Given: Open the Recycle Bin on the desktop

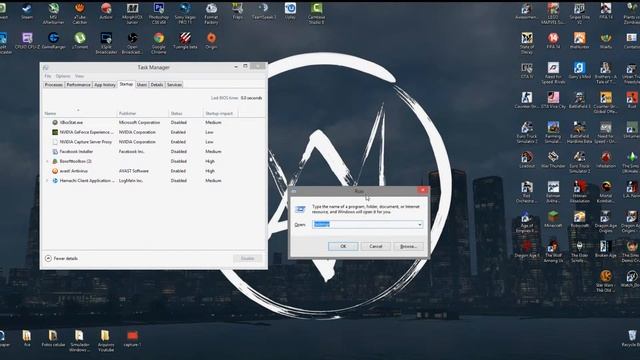Looking at the screenshot, I should tap(632, 338).
